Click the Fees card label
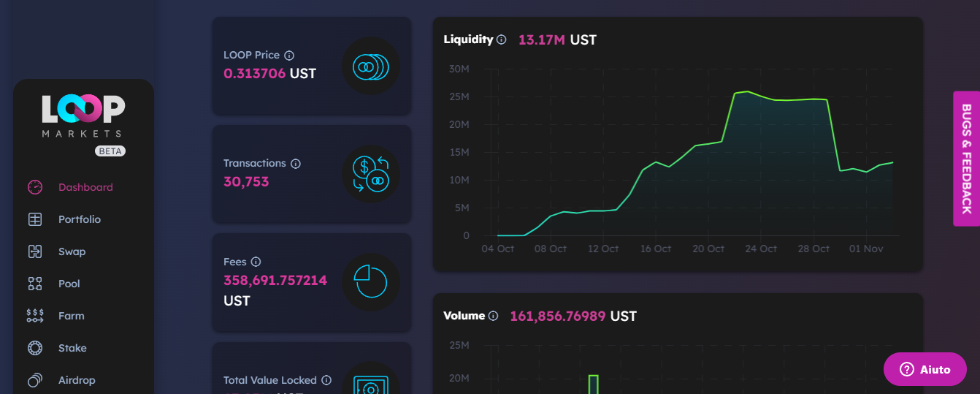This screenshot has width=980, height=394. (235, 262)
